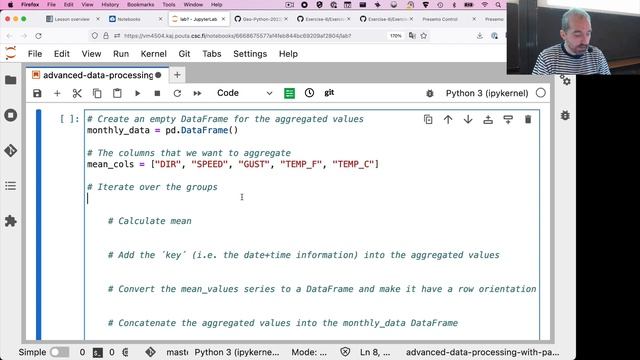
Task: Click the git toolbar button
Action: [329, 93]
